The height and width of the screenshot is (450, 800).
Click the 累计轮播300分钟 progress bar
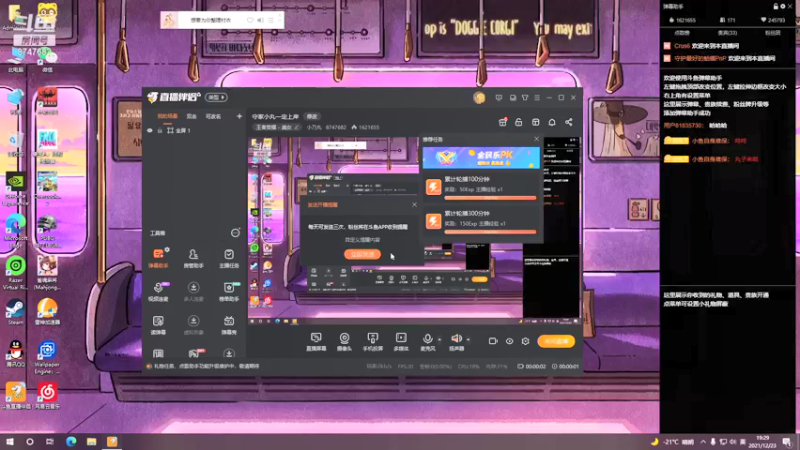pos(490,232)
